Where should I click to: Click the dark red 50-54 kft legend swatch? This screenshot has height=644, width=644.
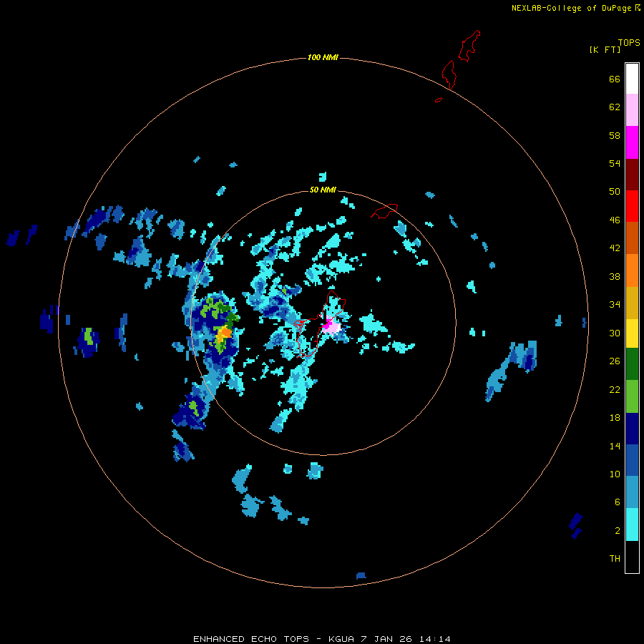(x=632, y=175)
